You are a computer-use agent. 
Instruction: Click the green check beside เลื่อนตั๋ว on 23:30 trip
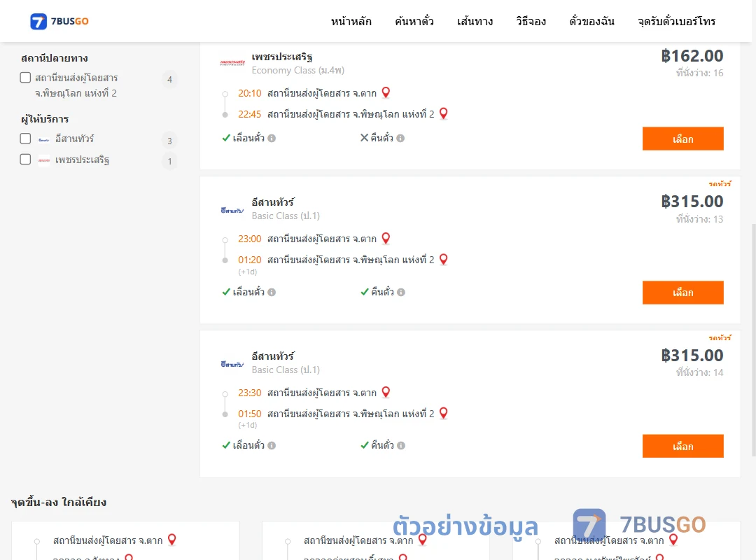click(x=226, y=445)
